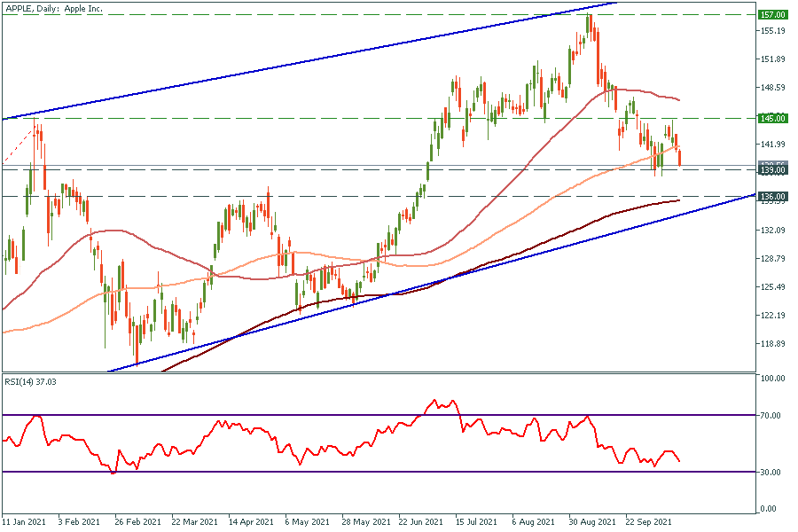Click the 118.89 price axis label
Screen dimensions: 798x532
click(772, 344)
